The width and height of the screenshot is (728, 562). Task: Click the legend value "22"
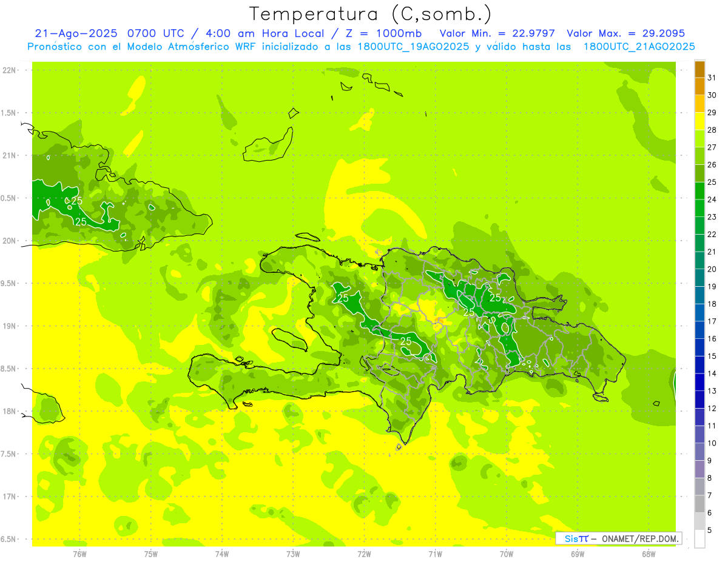(x=712, y=234)
